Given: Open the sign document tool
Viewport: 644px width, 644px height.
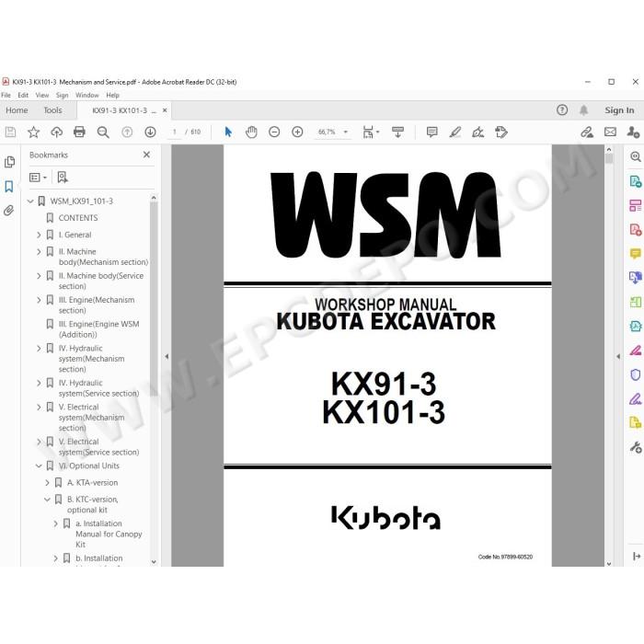Looking at the screenshot, I should pyautogui.click(x=478, y=132).
